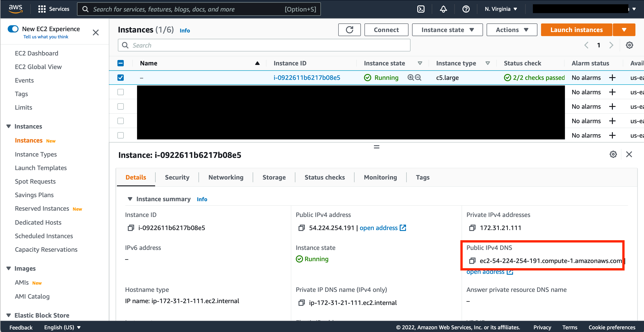Copy the Public IPv4 address
The height and width of the screenshot is (332, 644).
click(301, 228)
